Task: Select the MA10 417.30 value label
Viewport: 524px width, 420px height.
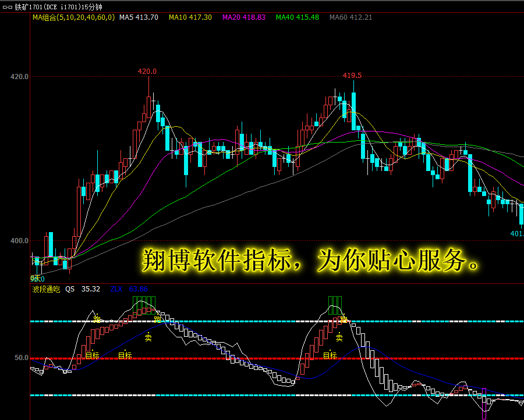Action: pyautogui.click(x=190, y=17)
